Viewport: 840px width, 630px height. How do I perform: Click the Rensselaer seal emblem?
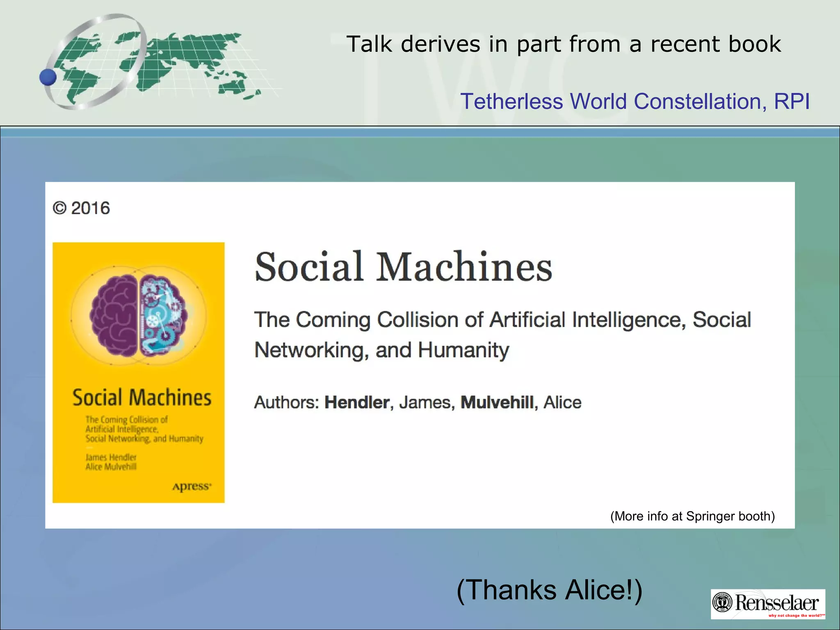point(723,602)
